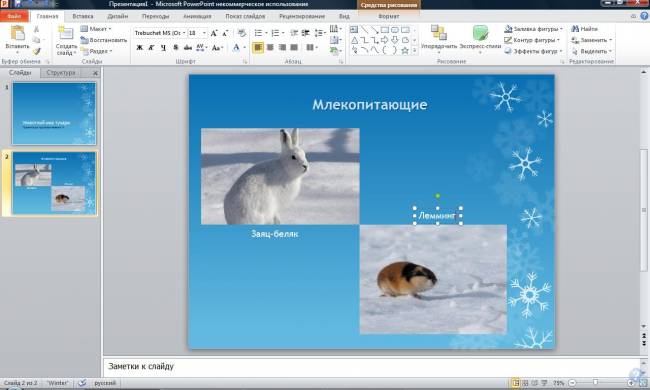Viewport: 650px width, 390px height.
Task: Expand the shapes gallery More arrow
Action: [414, 51]
